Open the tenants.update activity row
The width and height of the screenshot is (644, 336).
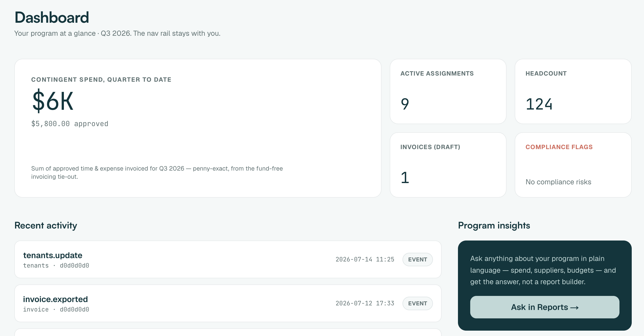pos(228,259)
